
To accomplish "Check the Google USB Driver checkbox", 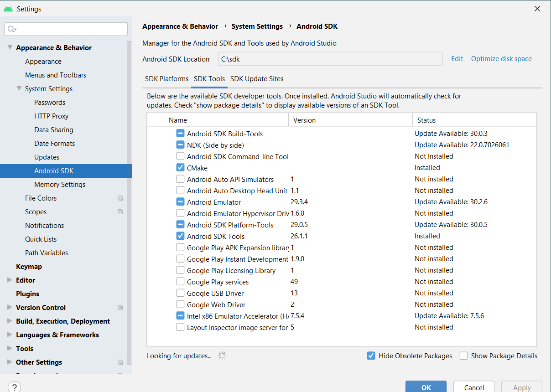I will tap(180, 293).
